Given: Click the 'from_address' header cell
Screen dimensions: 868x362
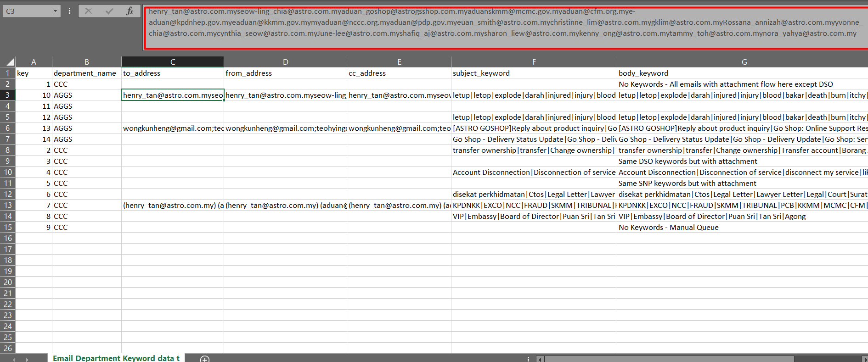Looking at the screenshot, I should (x=285, y=73).
